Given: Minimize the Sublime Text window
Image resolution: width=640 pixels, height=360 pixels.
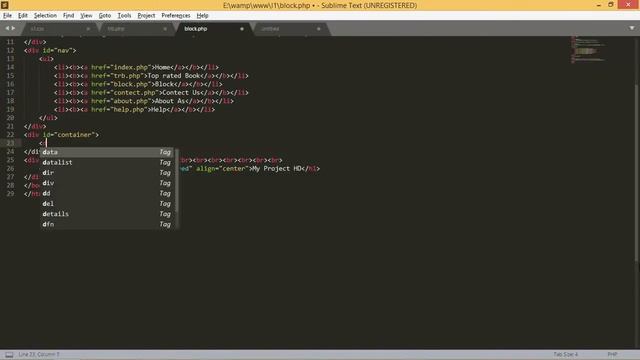Looking at the screenshot, I should point(598,5).
